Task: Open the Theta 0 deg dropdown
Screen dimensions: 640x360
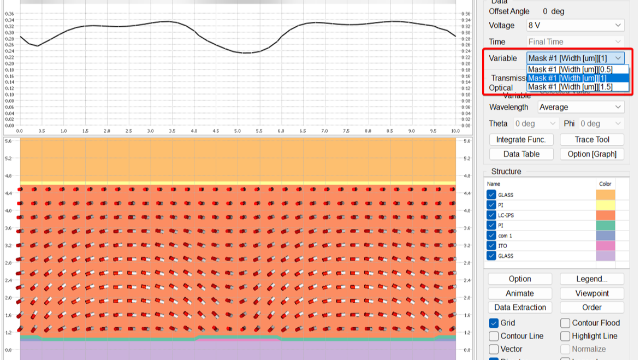Action: (535, 123)
